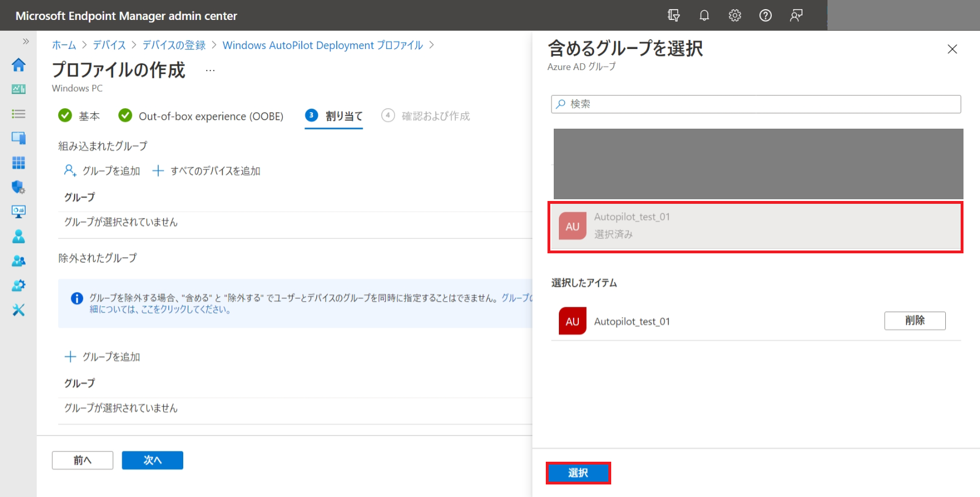Viewport: 980px width, 497px height.
Task: Open settings gear in top bar
Action: click(x=735, y=15)
